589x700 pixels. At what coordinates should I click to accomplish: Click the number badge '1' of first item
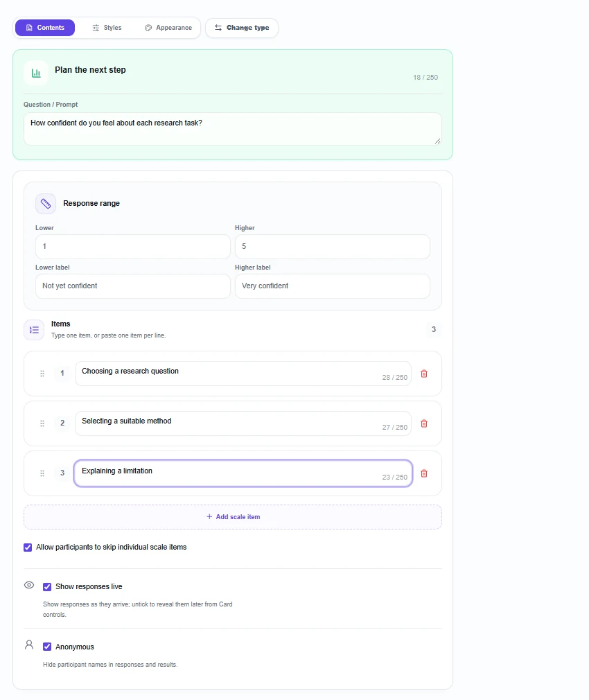coord(62,373)
